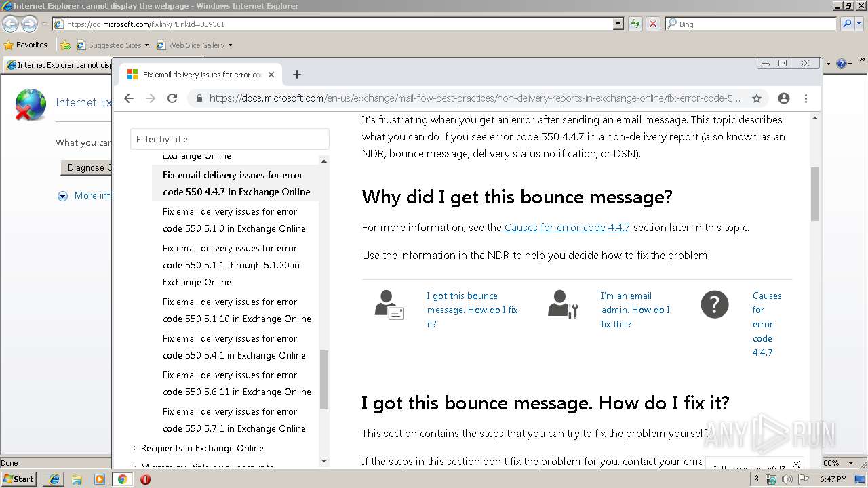Click Bing search box in IE
The width and height of the screenshot is (868, 488).
pyautogui.click(x=751, y=24)
